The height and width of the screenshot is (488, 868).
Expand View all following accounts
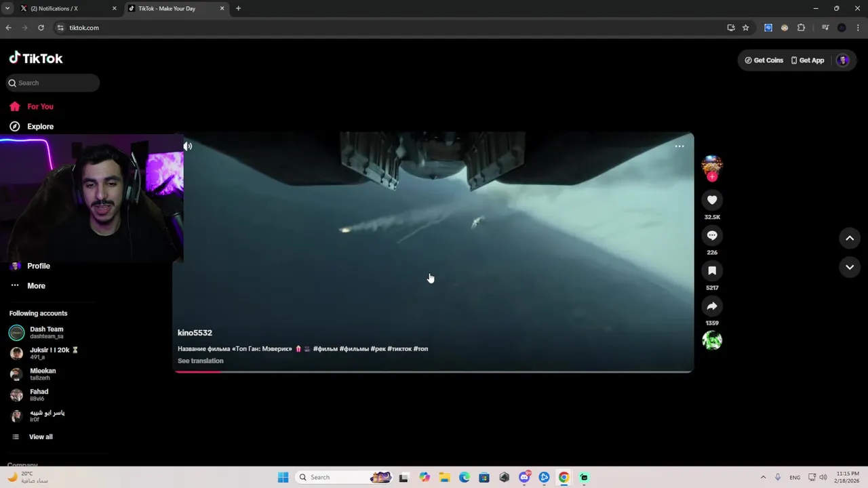(33, 436)
